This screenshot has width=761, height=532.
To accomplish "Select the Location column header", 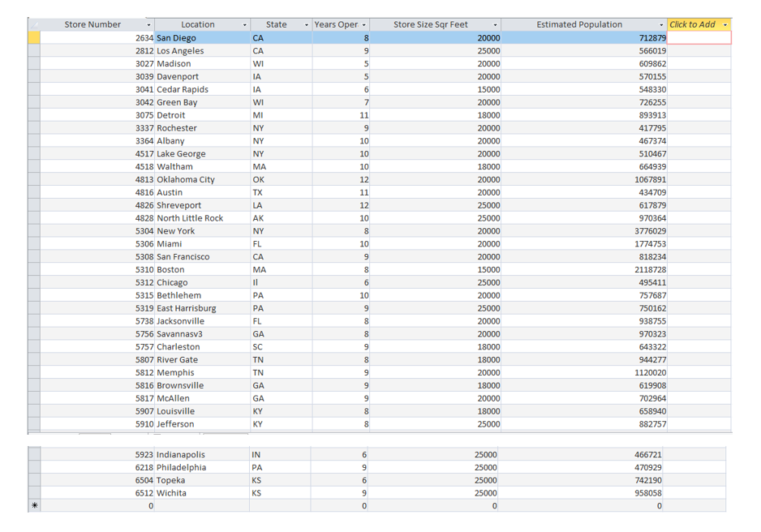I will click(x=203, y=24).
